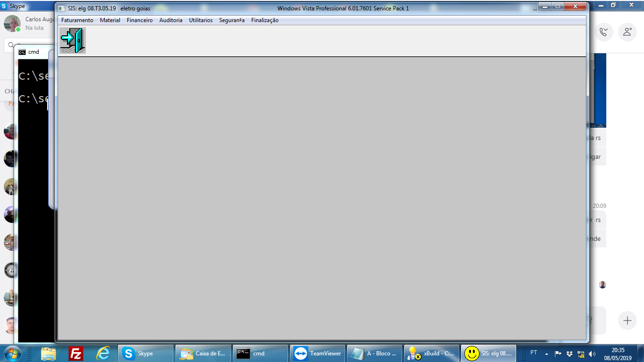Minimize the SIS window
Screen dimensions: 644x362
click(x=545, y=7)
